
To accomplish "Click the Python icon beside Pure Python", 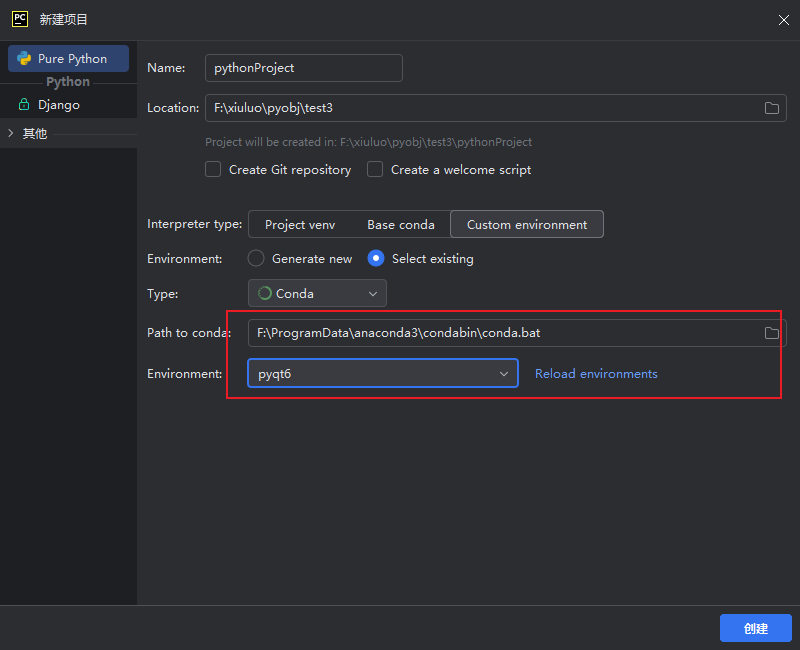I will pos(24,59).
